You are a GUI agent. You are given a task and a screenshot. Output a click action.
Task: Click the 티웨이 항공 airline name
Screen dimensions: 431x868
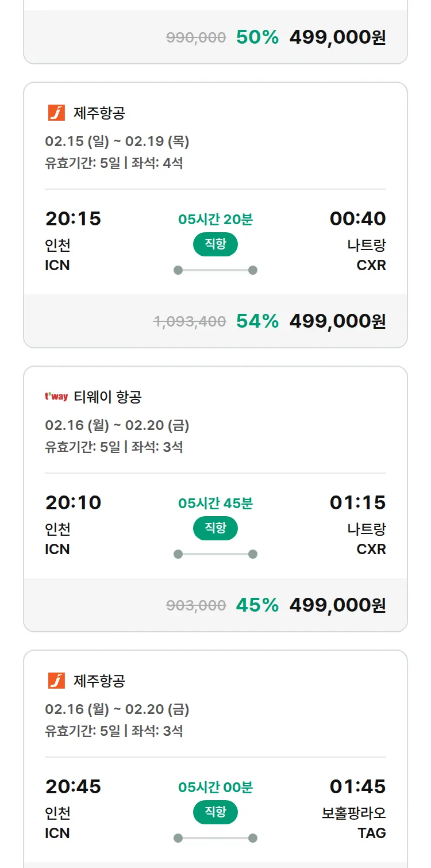pyautogui.click(x=107, y=397)
